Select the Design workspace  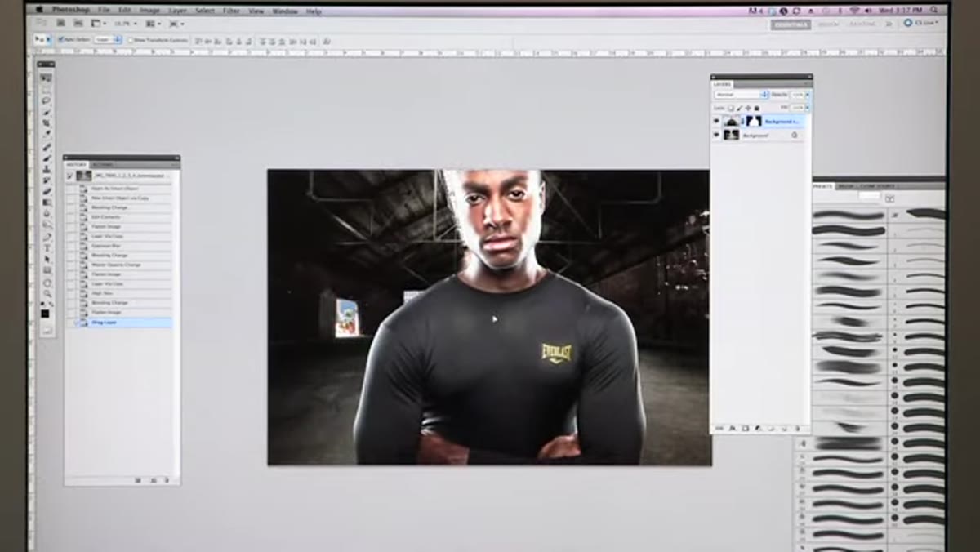(x=828, y=24)
